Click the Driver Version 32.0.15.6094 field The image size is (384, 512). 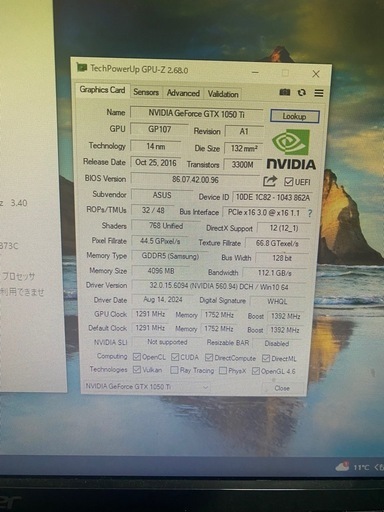[219, 286]
